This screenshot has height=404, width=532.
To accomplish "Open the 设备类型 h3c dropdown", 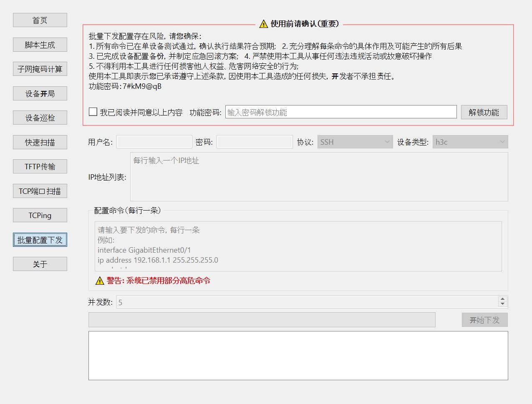I will (x=470, y=142).
